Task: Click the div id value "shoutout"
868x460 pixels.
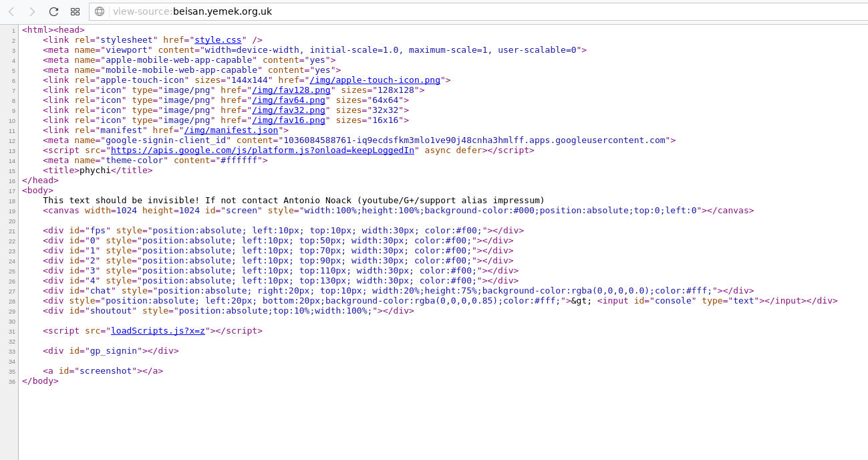Action: 111,311
